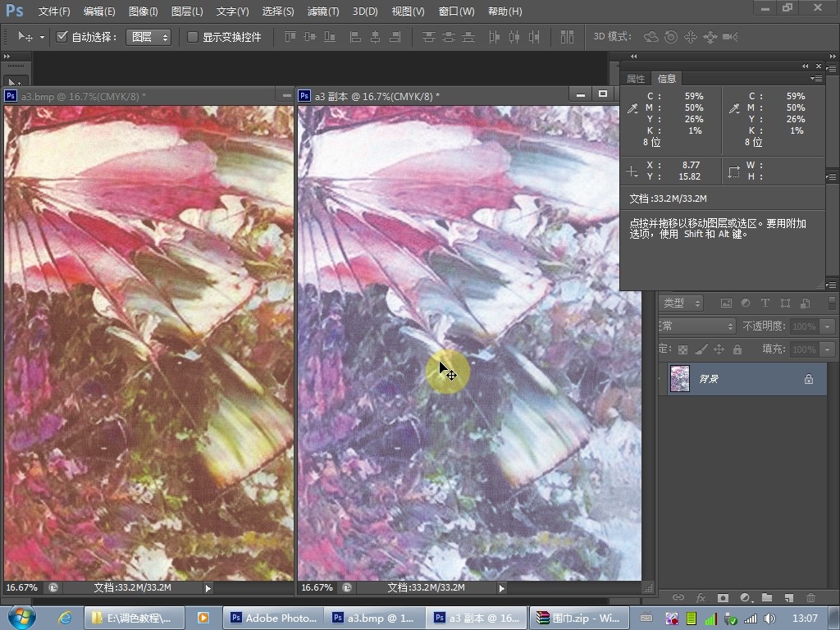840x630 pixels.
Task: Click the text layer filter icon
Action: [x=765, y=304]
